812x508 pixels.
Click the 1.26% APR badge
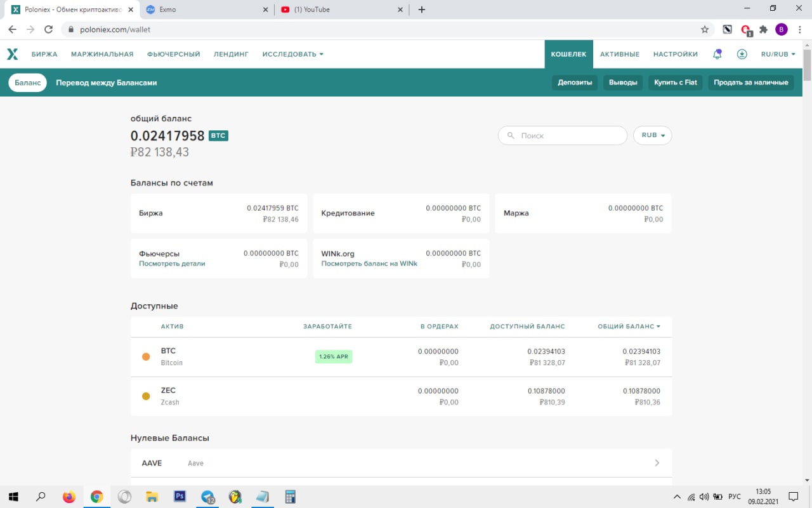point(334,357)
